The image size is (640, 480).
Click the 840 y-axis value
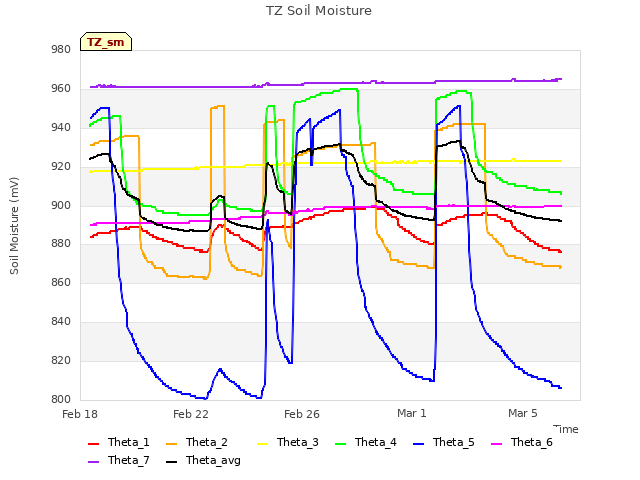tap(61, 322)
